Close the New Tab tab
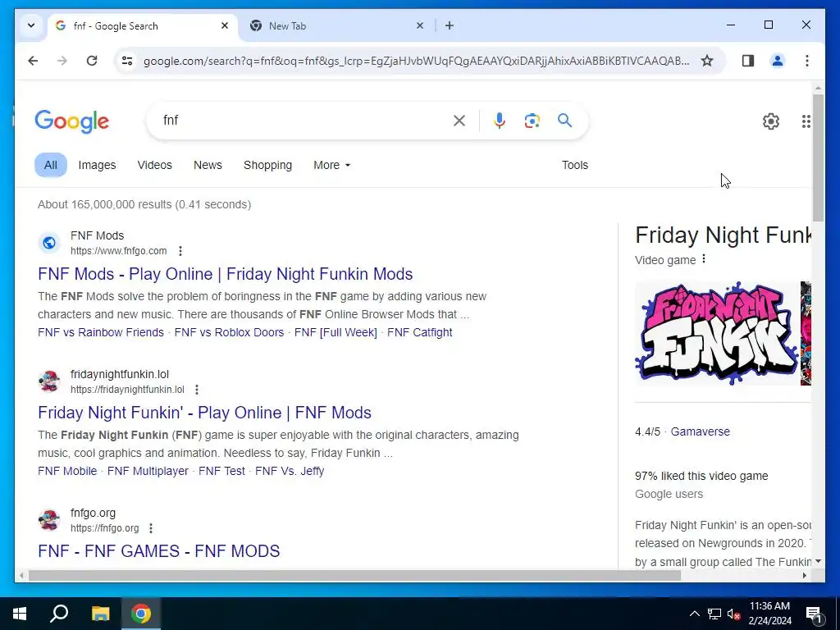The width and height of the screenshot is (840, 630). tap(420, 25)
